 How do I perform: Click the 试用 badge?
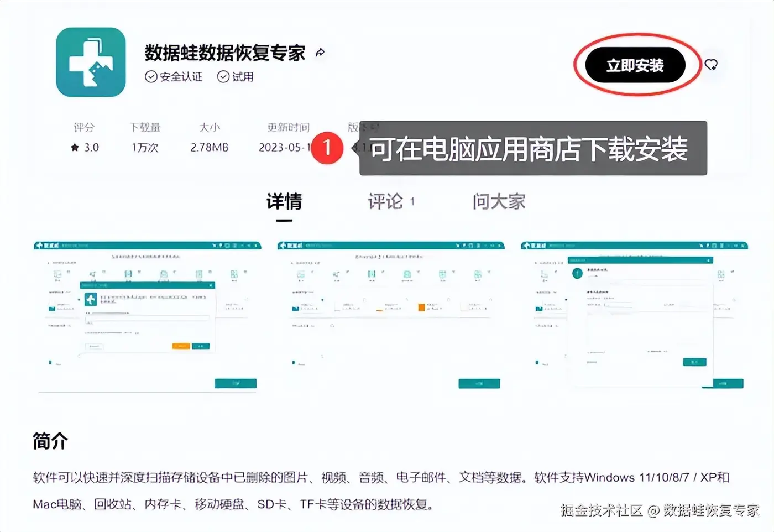pos(236,77)
